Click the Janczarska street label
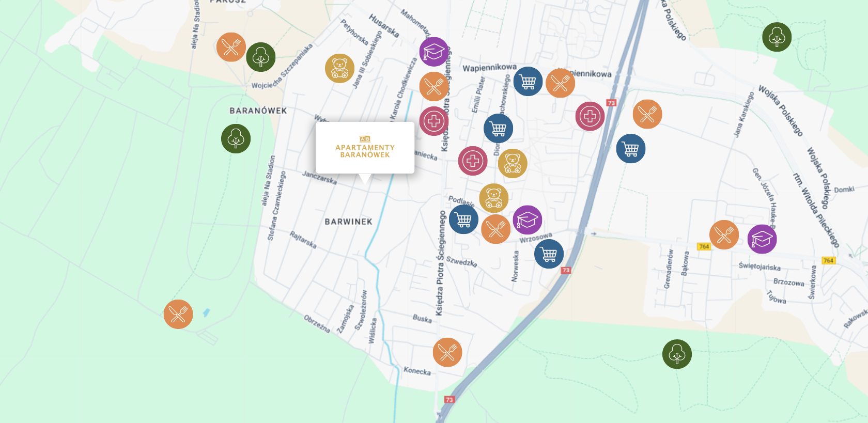This screenshot has height=423, width=868. click(320, 177)
